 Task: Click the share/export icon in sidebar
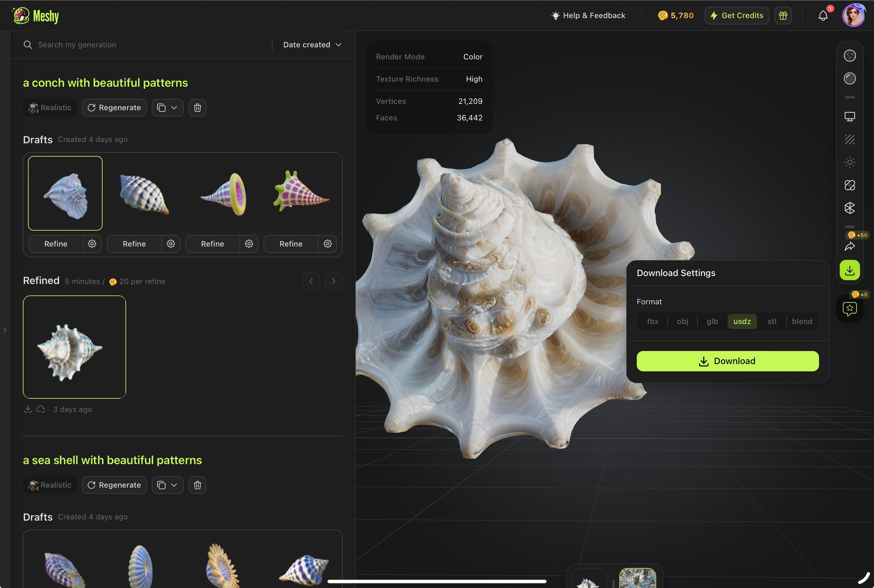click(x=850, y=246)
